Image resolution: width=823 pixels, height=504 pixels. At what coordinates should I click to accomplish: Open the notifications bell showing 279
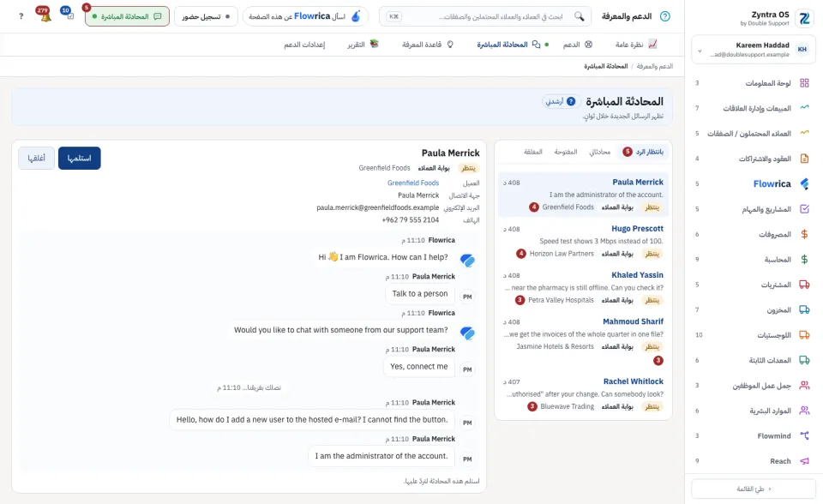(x=44, y=15)
